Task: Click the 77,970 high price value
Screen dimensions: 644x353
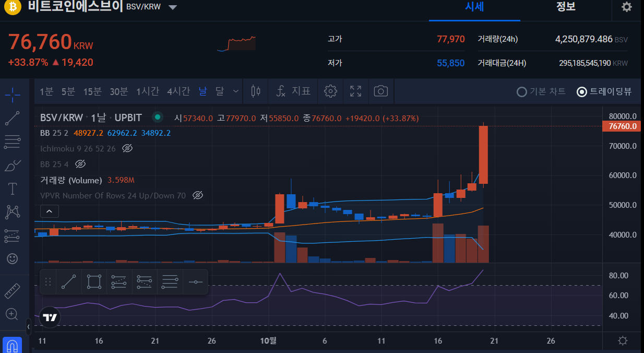Action: point(450,39)
